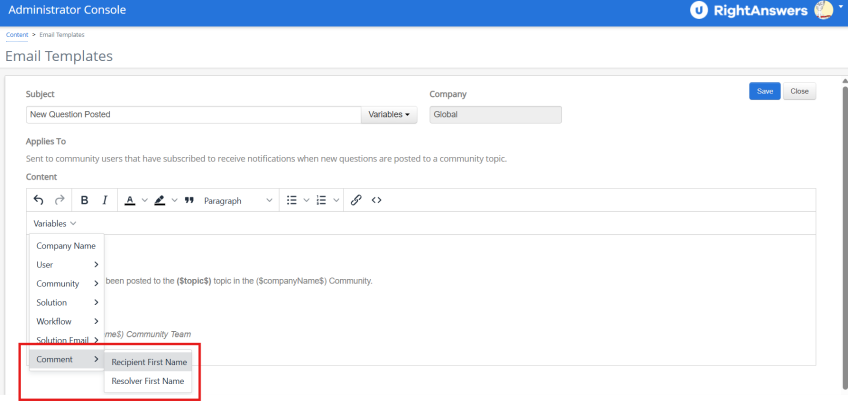Open the Paragraph style dropdown
The height and width of the screenshot is (401, 848).
click(x=238, y=200)
